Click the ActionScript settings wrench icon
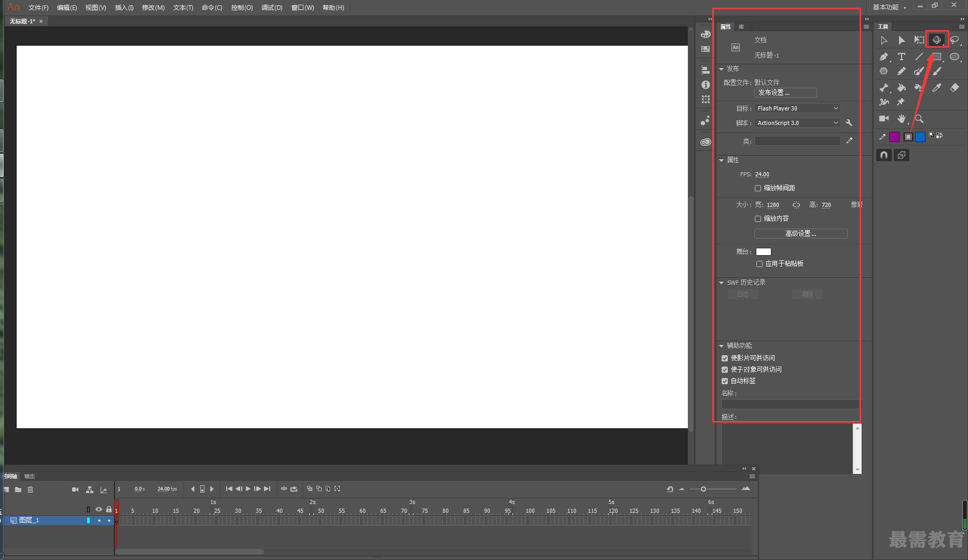The width and height of the screenshot is (968, 560). click(849, 123)
